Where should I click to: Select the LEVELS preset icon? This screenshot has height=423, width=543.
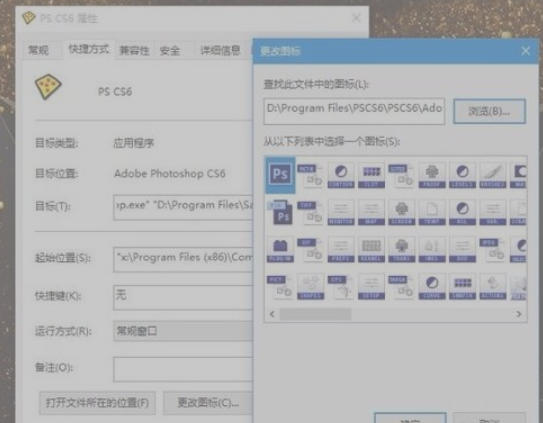[x=462, y=175]
